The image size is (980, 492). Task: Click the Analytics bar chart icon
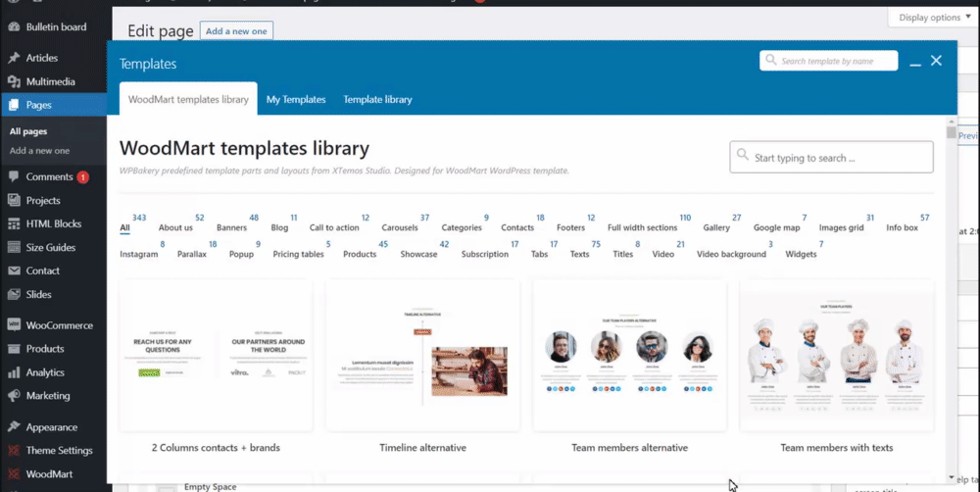14,372
